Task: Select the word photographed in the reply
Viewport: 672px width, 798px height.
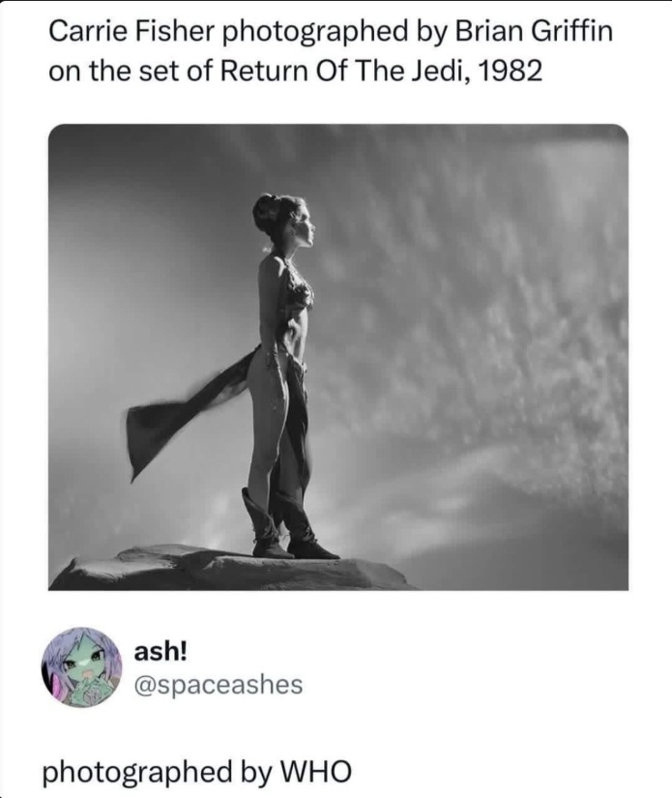Action: pos(137,772)
